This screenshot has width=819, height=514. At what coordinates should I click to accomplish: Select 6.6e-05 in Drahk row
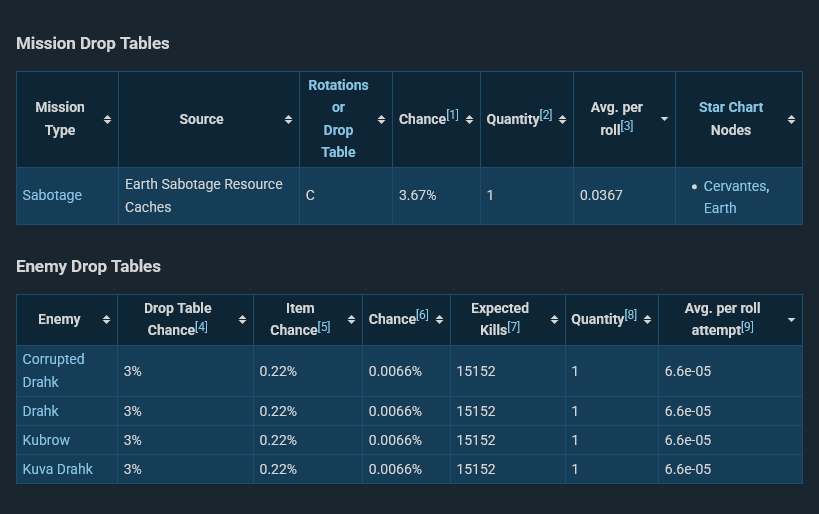point(730,411)
